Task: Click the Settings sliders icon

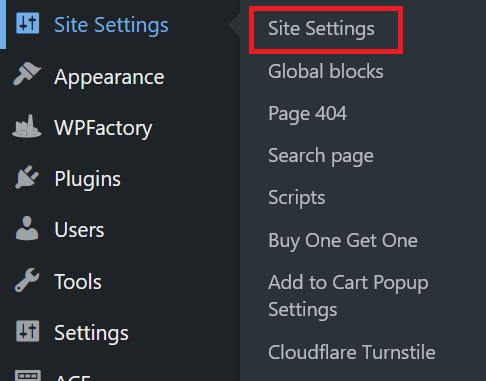Action: 27,331
